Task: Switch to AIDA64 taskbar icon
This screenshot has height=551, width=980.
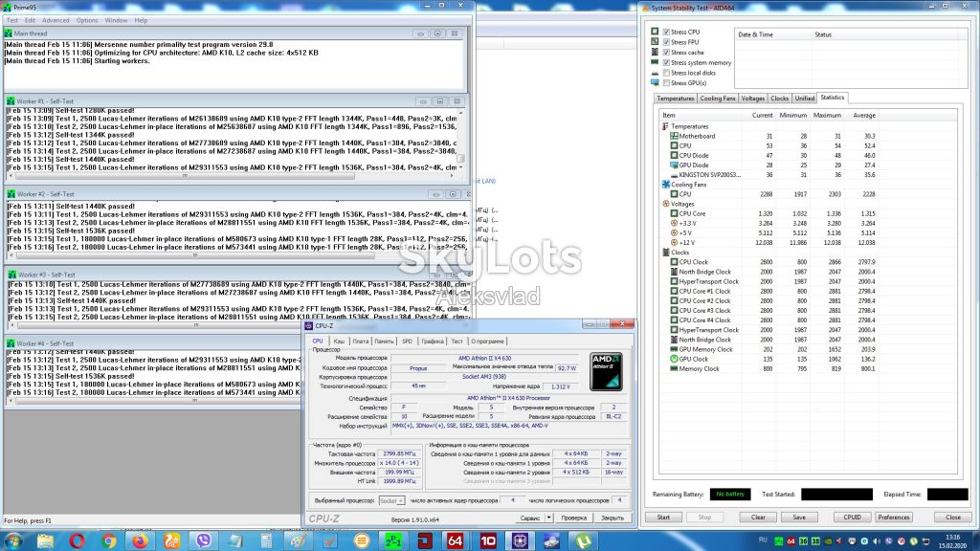Action: 456,540
